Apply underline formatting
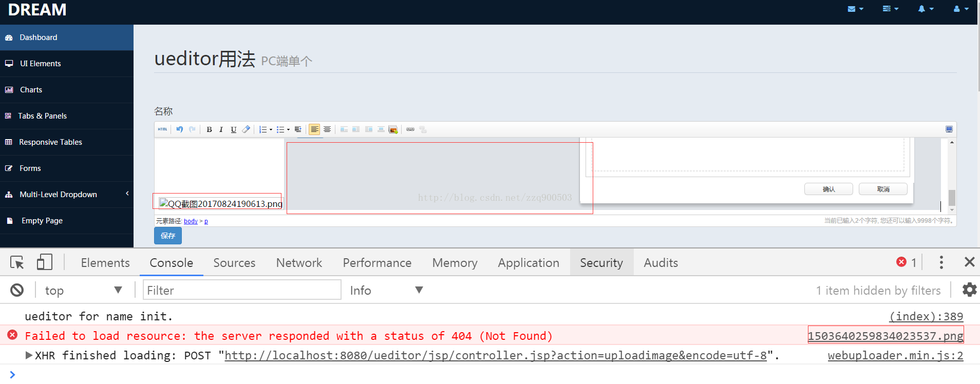980x384 pixels. tap(234, 129)
